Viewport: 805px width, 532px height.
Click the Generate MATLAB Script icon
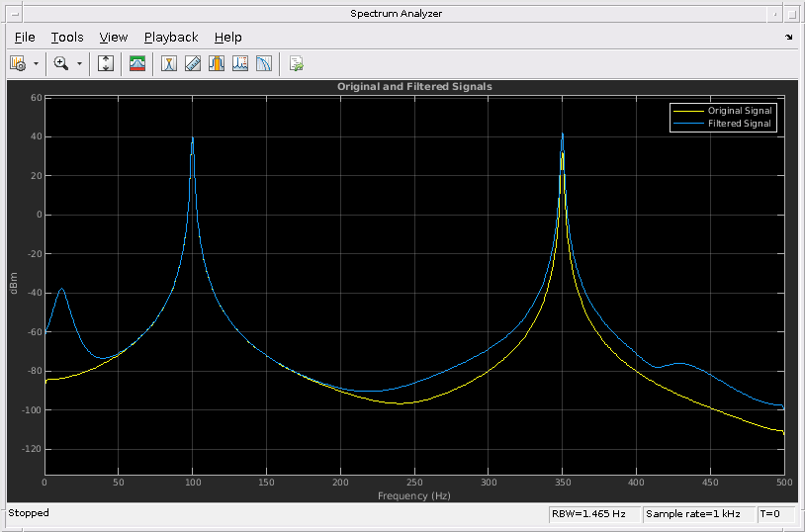(296, 63)
